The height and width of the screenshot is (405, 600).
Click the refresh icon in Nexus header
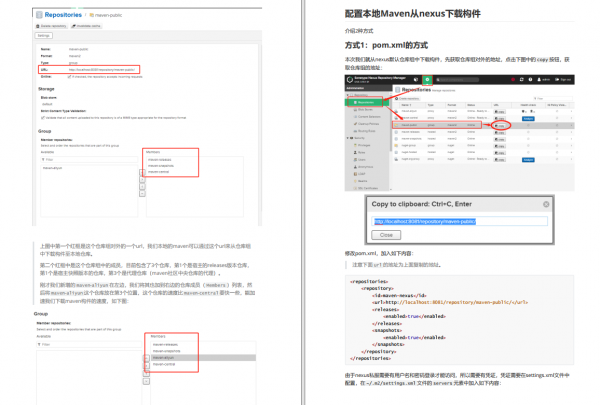(522, 80)
